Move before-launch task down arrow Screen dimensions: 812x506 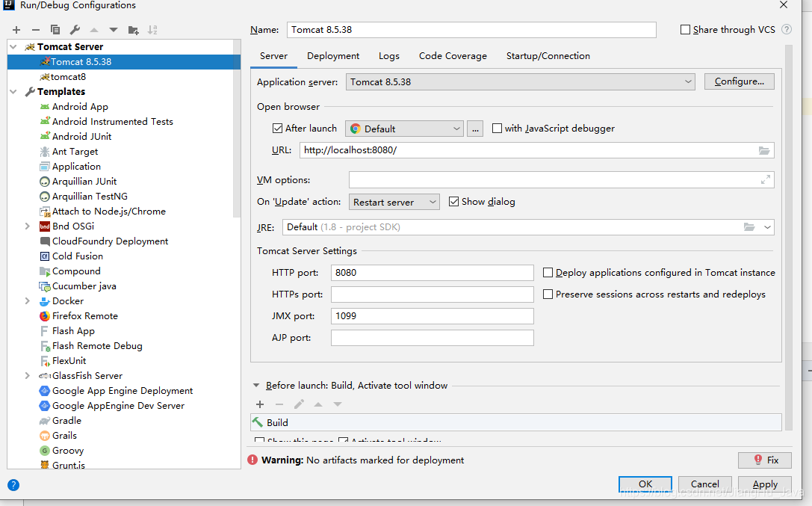point(338,404)
